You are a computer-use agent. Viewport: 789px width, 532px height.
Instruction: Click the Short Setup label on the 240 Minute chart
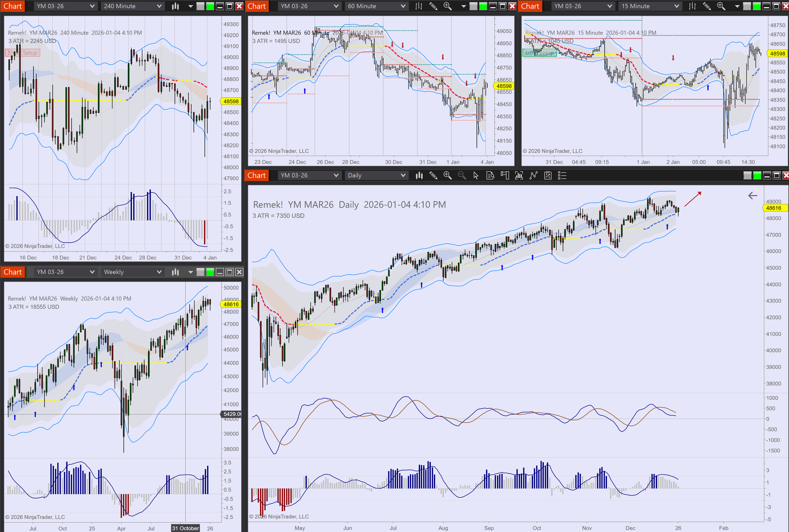(22, 53)
